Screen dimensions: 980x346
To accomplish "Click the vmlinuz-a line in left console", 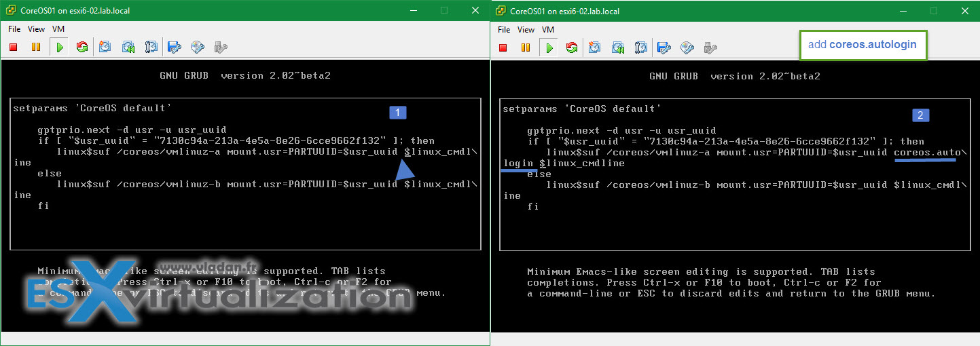I will click(x=267, y=151).
